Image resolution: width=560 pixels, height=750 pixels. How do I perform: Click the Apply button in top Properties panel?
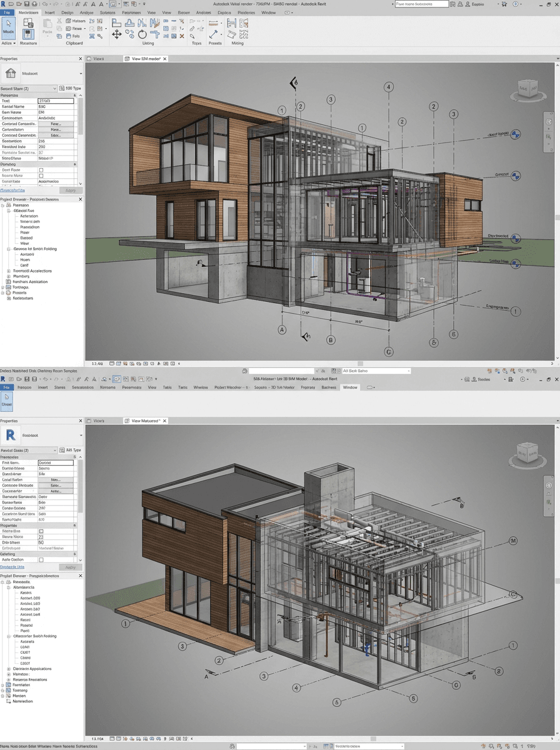(x=71, y=190)
